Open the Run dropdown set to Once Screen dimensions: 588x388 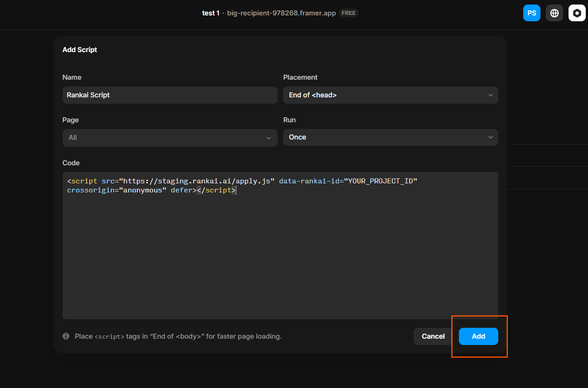390,137
